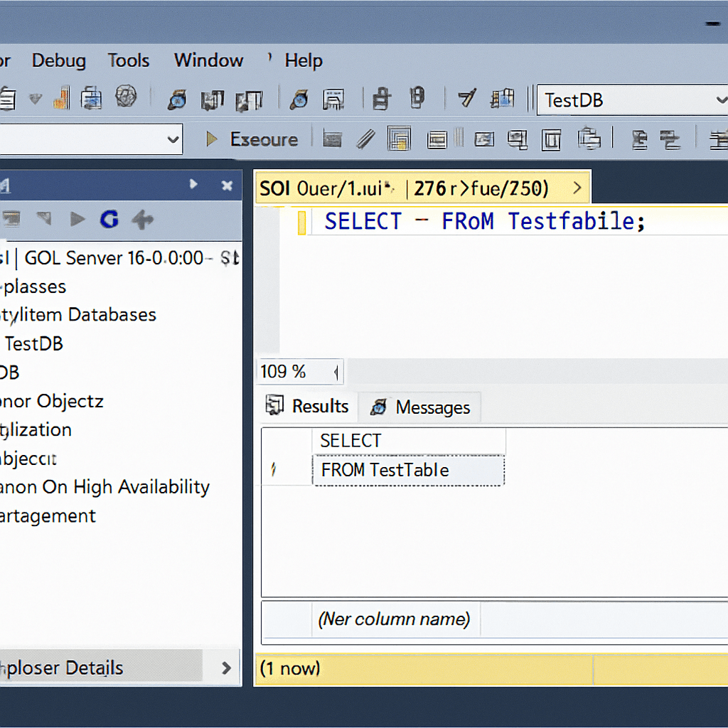
Task: Click the columns icon in query toolbar
Action: pyautogui.click(x=551, y=140)
